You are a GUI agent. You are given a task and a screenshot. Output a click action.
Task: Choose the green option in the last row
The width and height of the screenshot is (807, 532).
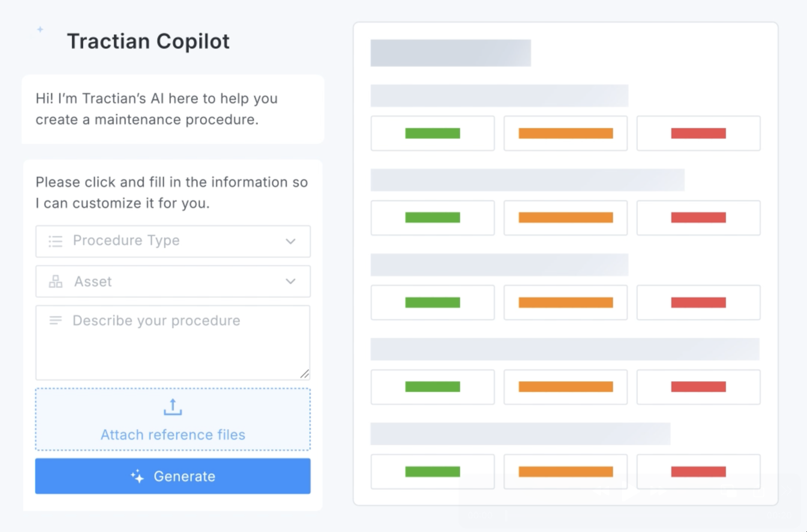tap(432, 472)
